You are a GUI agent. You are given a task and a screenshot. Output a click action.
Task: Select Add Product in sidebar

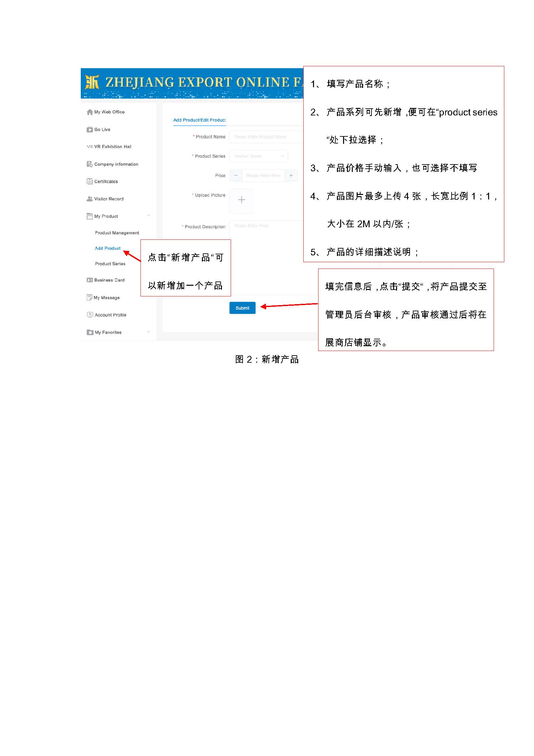point(108,248)
